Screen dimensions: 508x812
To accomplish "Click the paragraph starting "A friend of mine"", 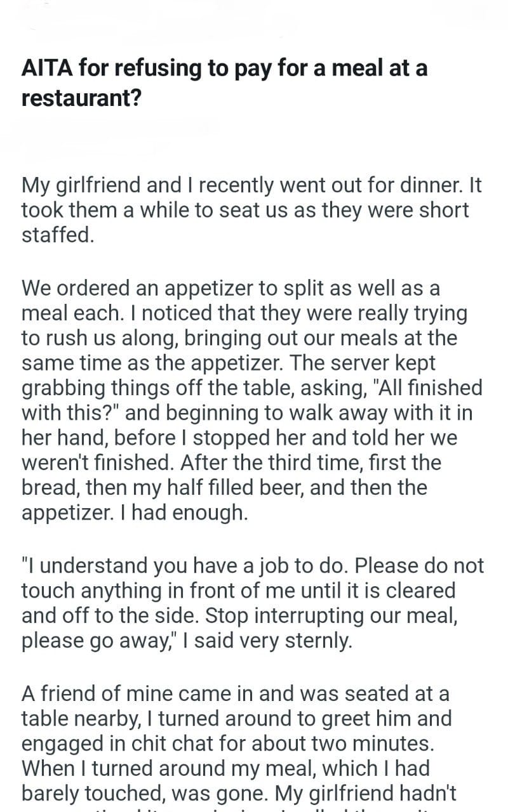I will click(x=251, y=742).
